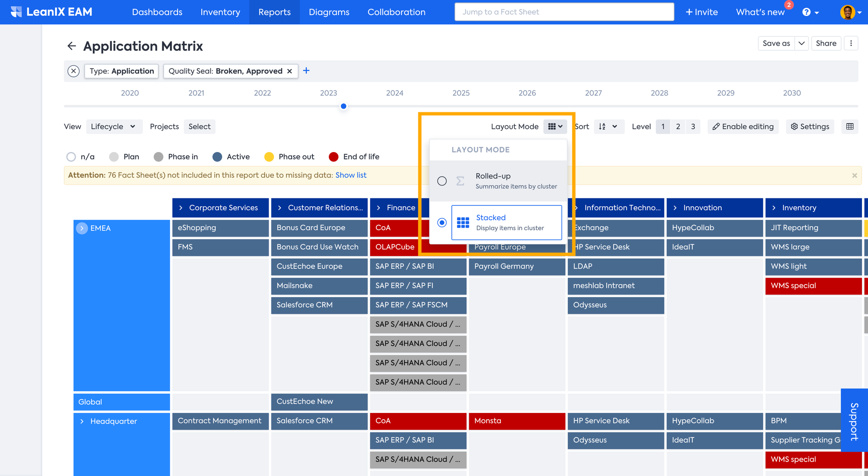Open the Lifecycle view dropdown
Image resolution: width=868 pixels, height=476 pixels.
[x=114, y=127]
